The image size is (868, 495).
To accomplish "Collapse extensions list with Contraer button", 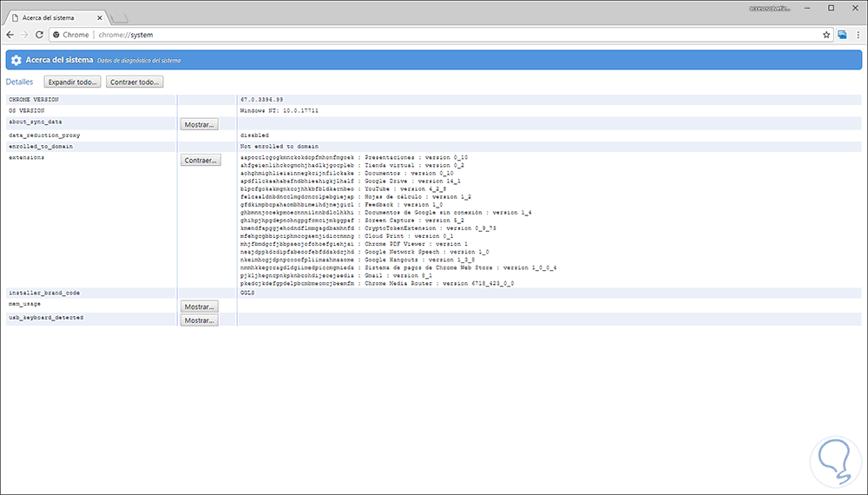I will 201,160.
